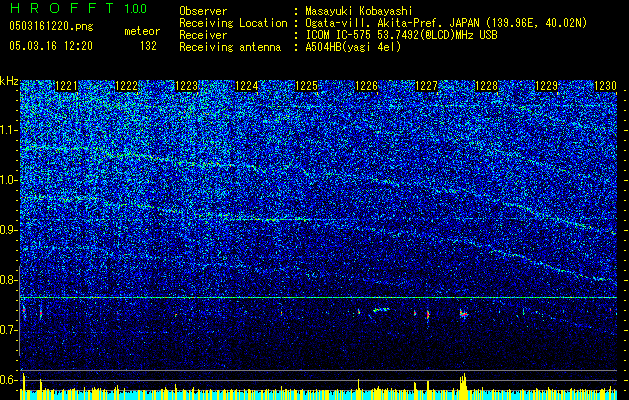629x400 pixels.
Task: Click the kHz axis unit label
Action: pos(9,81)
